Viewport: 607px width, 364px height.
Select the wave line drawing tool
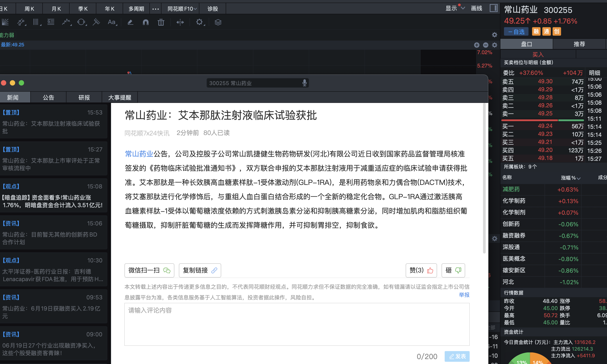[x=66, y=22]
